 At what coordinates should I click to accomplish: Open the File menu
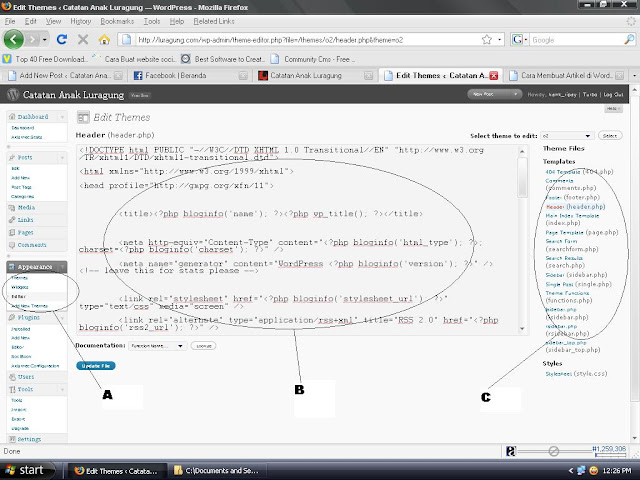[x=10, y=21]
